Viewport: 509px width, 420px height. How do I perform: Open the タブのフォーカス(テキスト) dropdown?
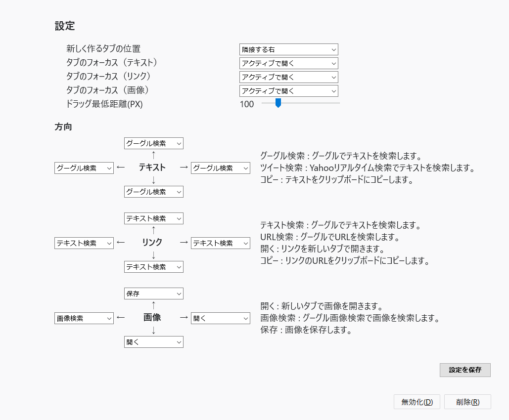288,63
